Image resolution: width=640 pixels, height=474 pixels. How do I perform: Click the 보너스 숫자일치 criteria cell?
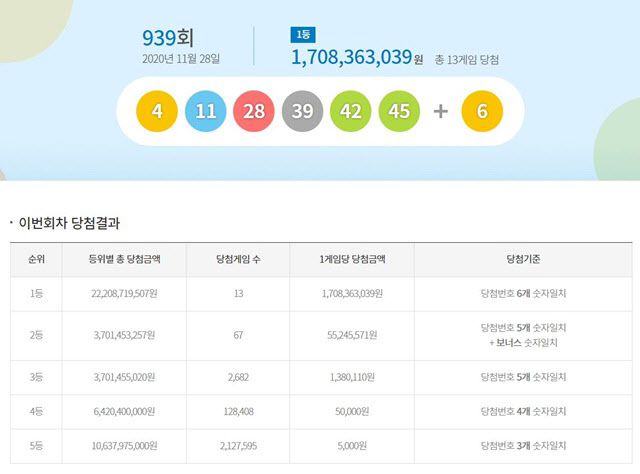click(523, 335)
